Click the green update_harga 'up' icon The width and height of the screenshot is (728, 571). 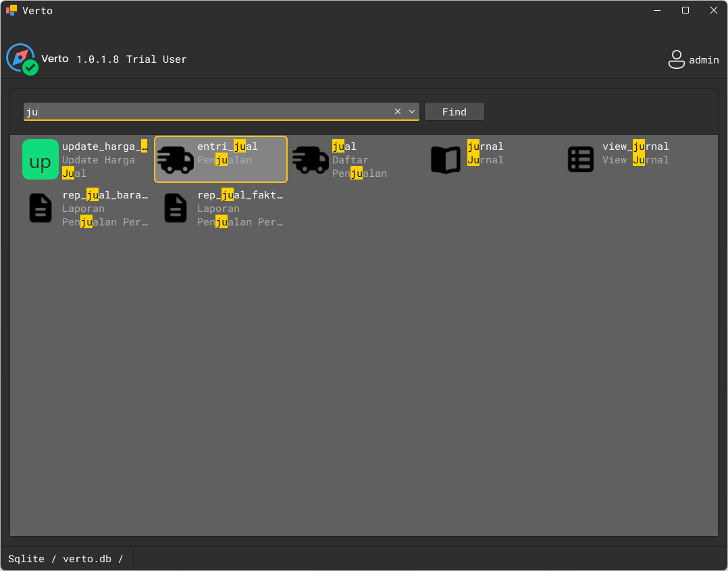[x=41, y=159]
